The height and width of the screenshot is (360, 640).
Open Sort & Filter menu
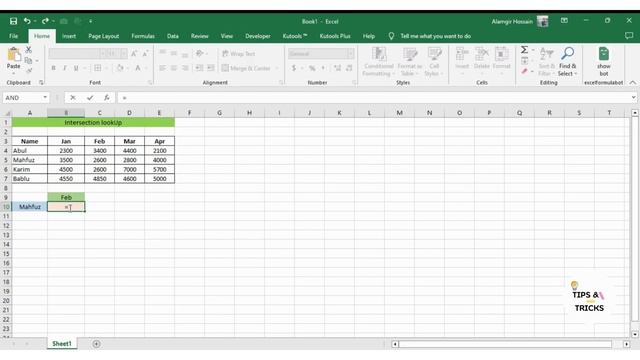(547, 61)
